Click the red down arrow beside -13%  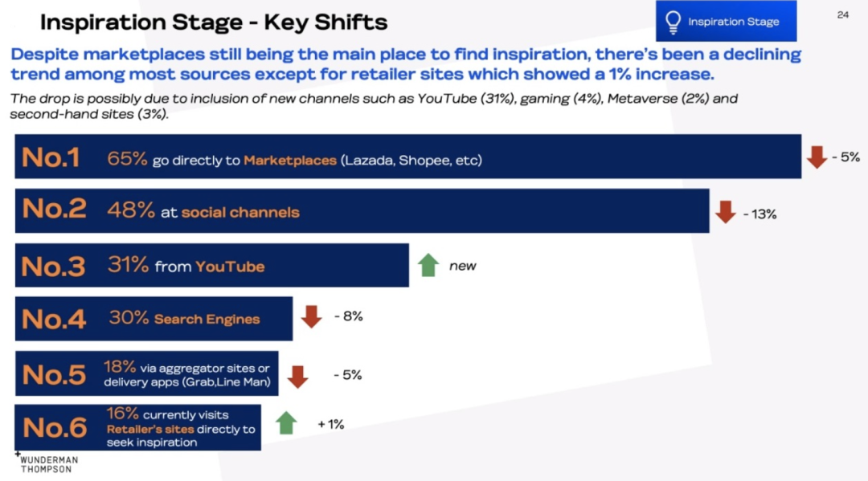tap(725, 212)
